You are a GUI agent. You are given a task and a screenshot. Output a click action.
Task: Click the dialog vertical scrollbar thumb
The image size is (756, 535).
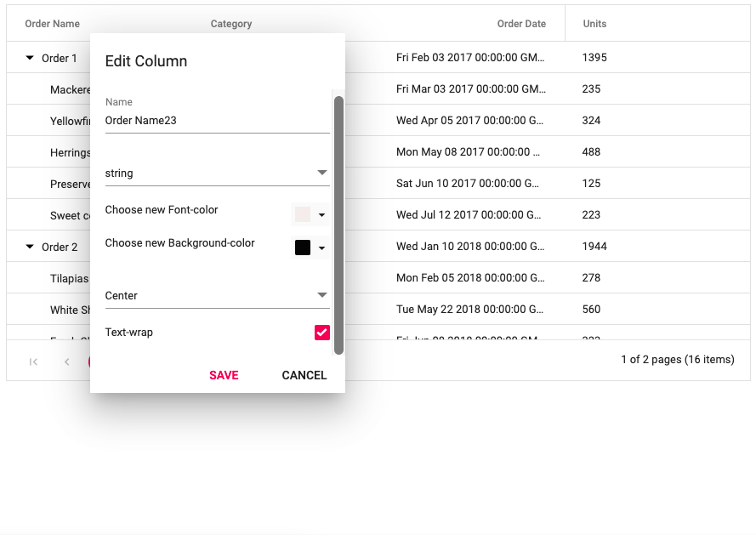(339, 225)
